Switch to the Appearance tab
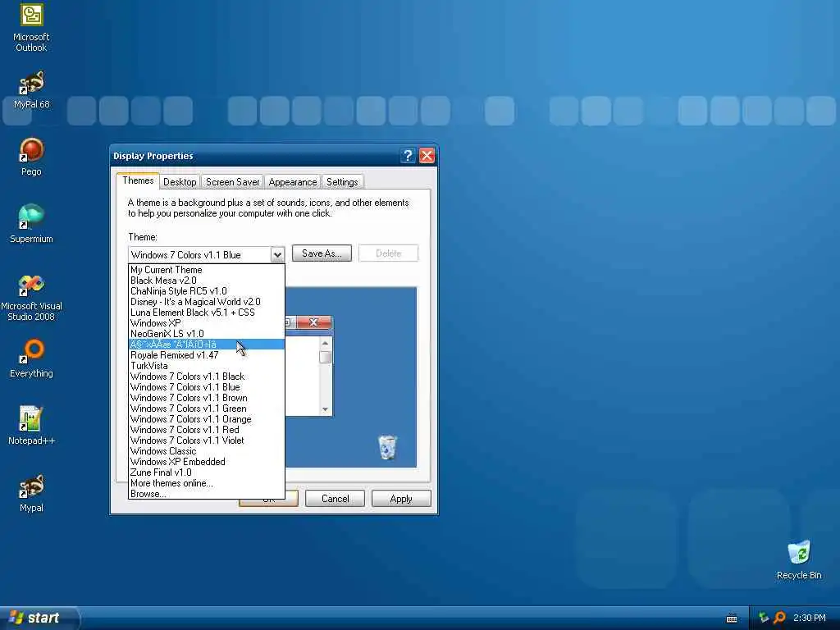 tap(293, 182)
